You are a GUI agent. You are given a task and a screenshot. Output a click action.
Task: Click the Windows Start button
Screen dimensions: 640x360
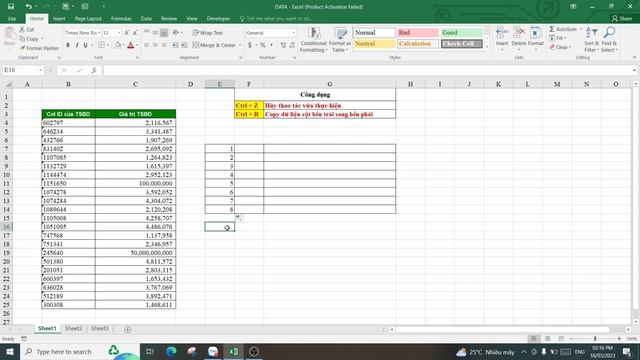(9, 351)
